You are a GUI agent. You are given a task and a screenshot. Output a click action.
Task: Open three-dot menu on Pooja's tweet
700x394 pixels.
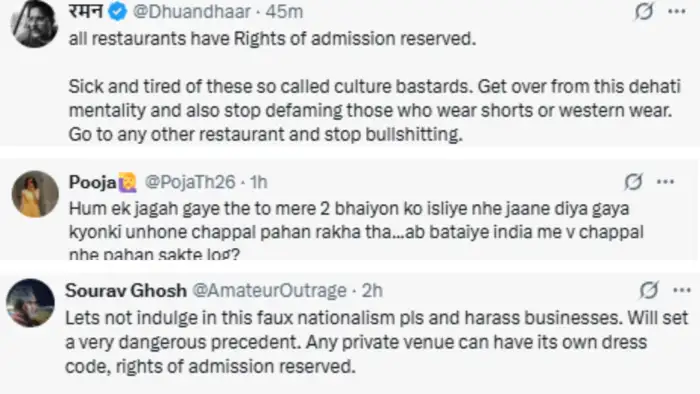(665, 182)
